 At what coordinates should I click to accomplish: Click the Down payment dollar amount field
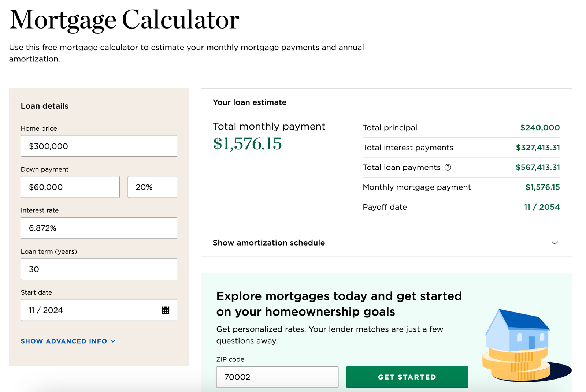pos(70,187)
